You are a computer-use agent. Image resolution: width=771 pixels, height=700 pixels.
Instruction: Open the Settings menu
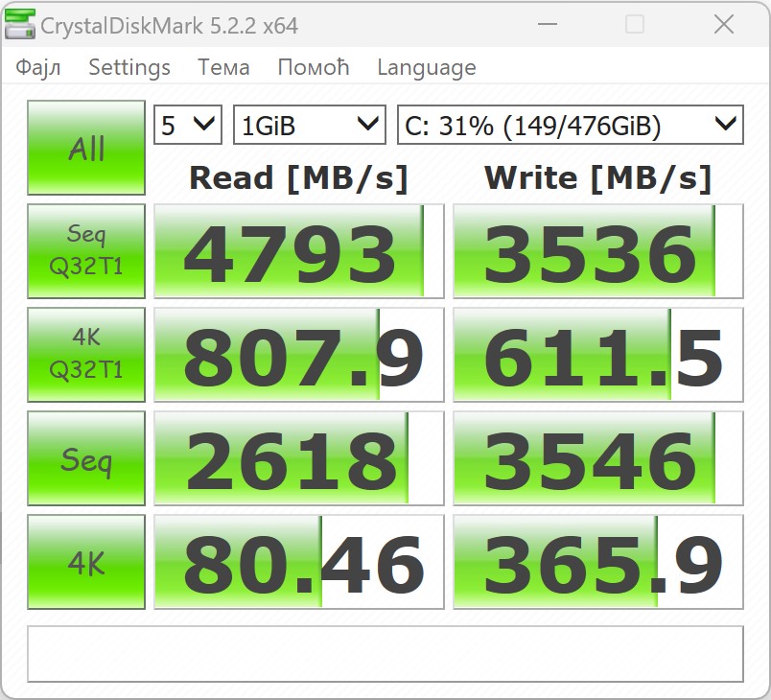click(129, 67)
